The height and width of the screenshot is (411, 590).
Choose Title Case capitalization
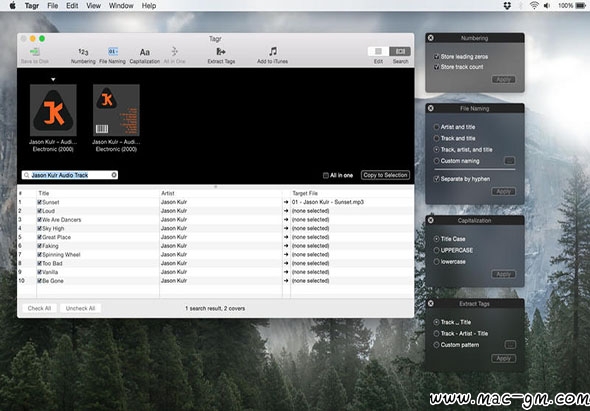(436, 239)
